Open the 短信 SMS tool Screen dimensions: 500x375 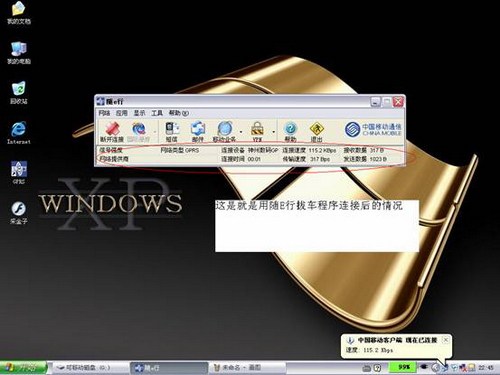click(172, 131)
